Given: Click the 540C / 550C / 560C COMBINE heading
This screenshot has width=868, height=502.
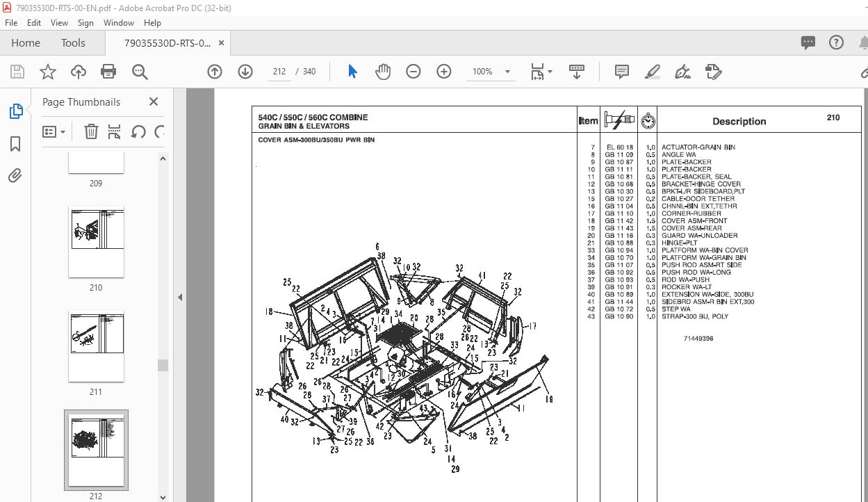Looking at the screenshot, I should pyautogui.click(x=313, y=118).
